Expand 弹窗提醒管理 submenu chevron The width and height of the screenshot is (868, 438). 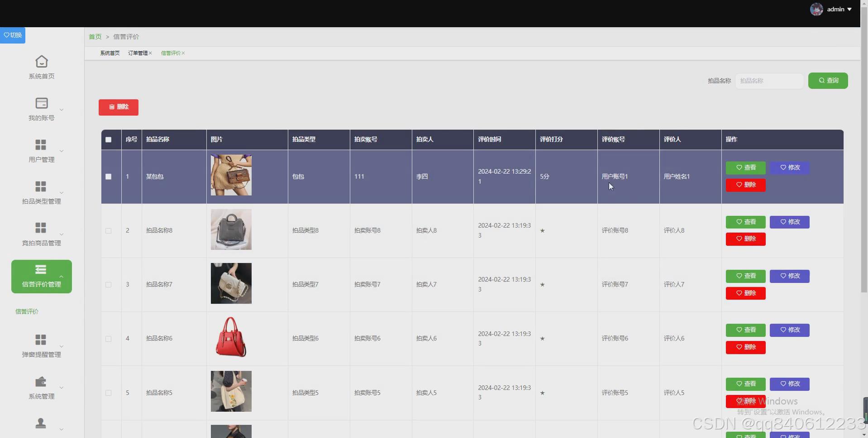pos(62,346)
